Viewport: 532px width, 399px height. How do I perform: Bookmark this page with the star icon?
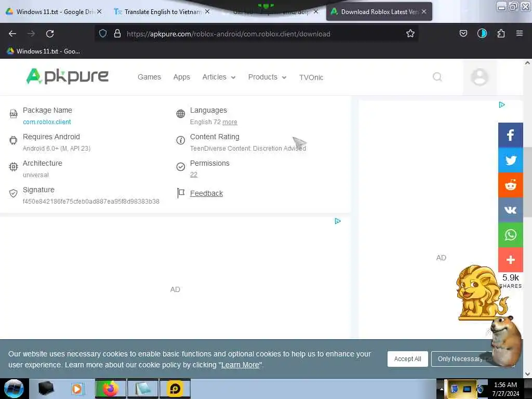coord(410,33)
